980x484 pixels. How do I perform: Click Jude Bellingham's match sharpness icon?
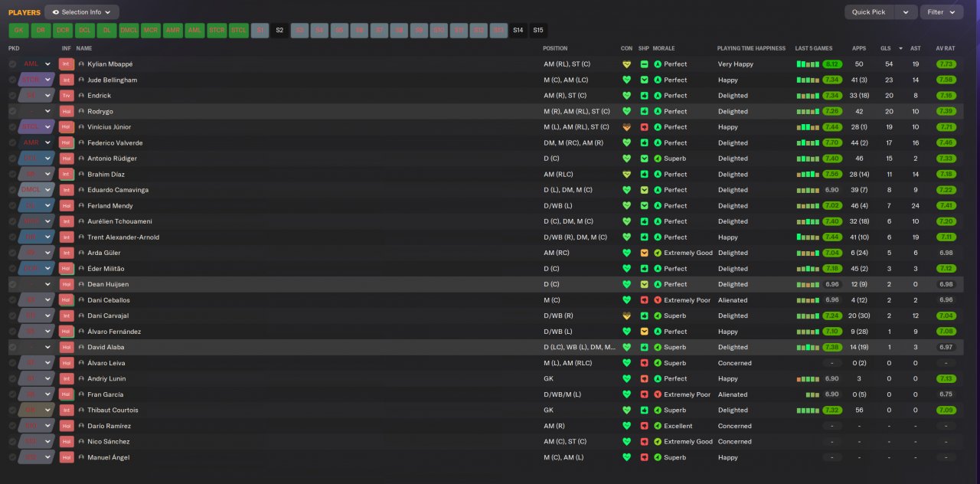point(644,80)
